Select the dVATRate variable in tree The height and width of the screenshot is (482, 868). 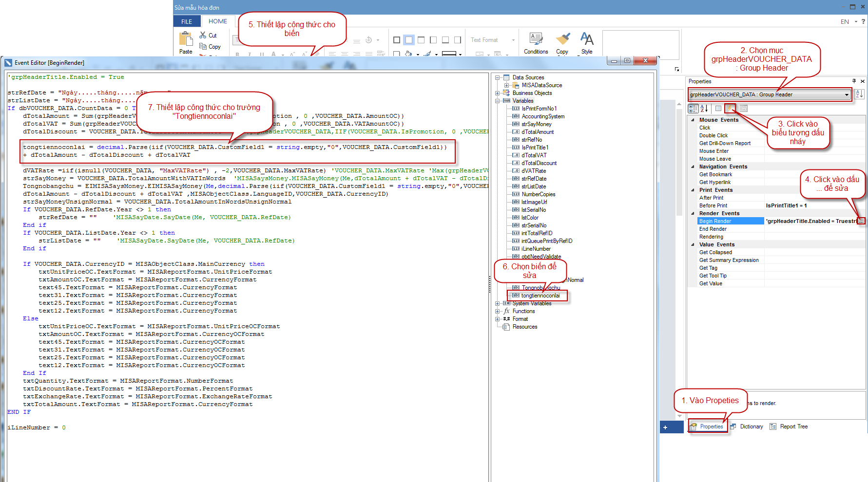(534, 171)
